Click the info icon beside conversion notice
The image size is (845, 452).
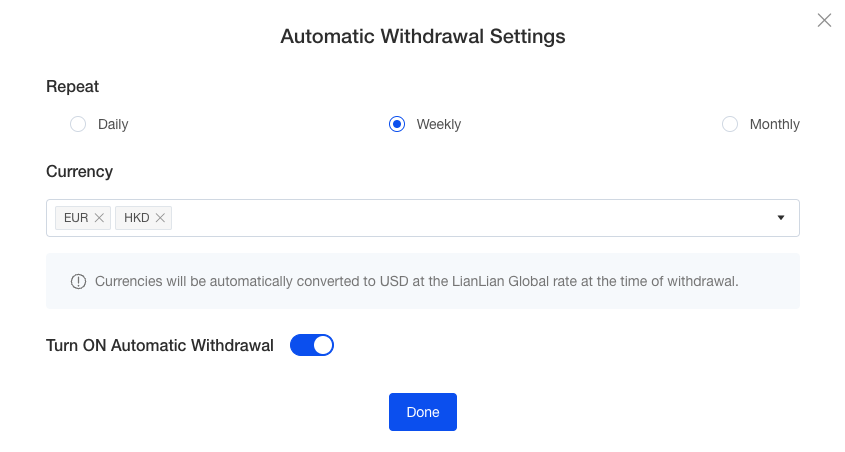point(79,281)
